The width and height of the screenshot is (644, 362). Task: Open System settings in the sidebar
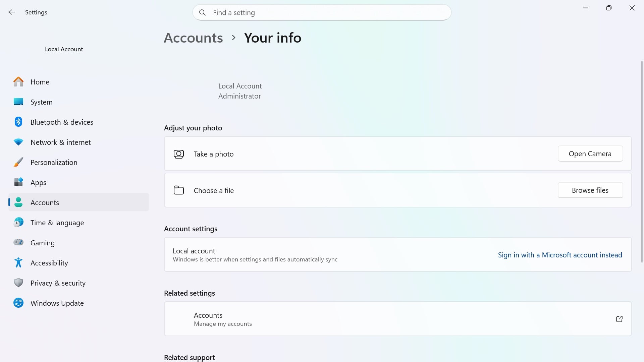coord(41,102)
